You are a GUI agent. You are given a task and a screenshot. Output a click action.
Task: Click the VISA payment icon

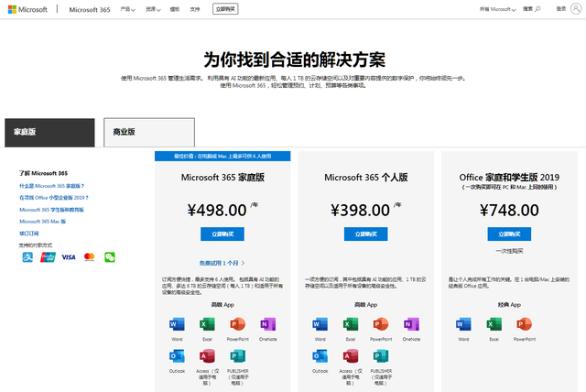(69, 257)
